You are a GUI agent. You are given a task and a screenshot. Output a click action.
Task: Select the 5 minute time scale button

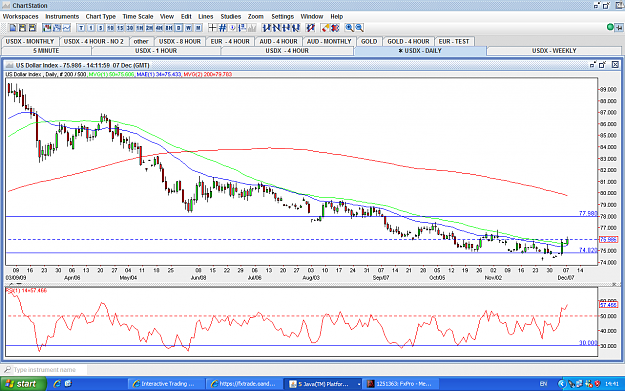tap(100, 28)
